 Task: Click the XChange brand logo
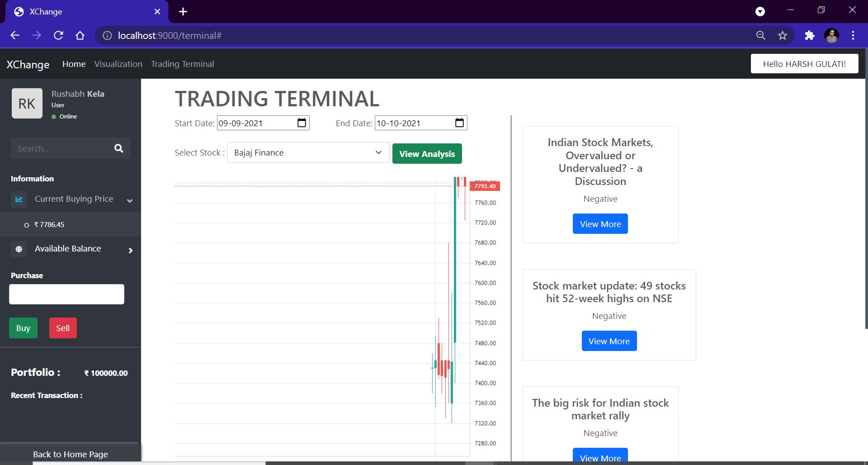click(x=28, y=64)
